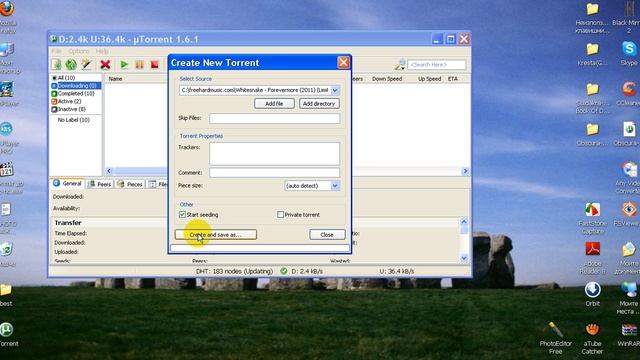Open the Piece size dropdown
Image resolution: width=640 pixels, height=360 pixels.
335,186
